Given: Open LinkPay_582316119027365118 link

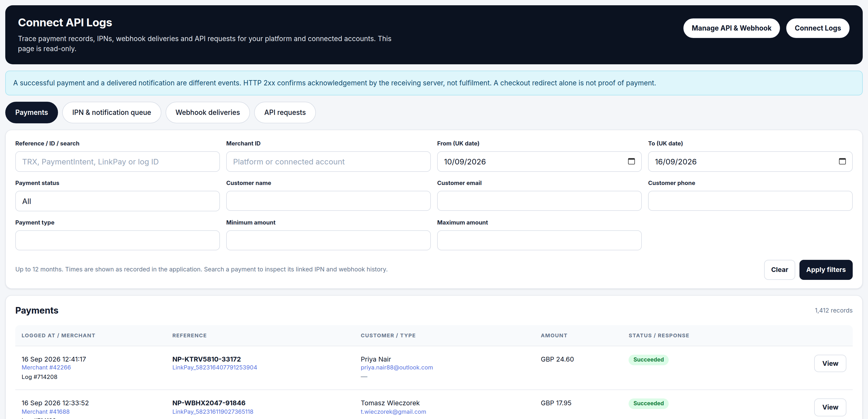Looking at the screenshot, I should 213,412.
